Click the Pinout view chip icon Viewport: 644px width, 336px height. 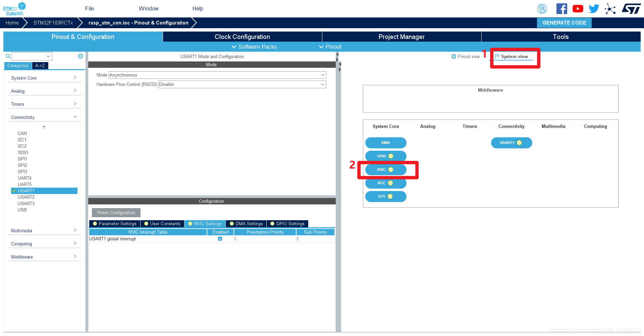click(454, 56)
